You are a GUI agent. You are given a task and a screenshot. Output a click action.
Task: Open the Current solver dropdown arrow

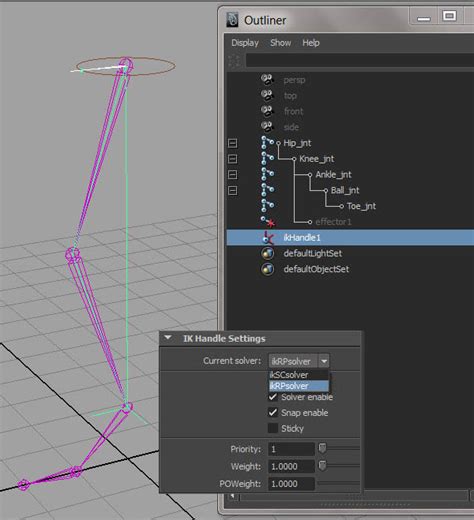(x=324, y=361)
